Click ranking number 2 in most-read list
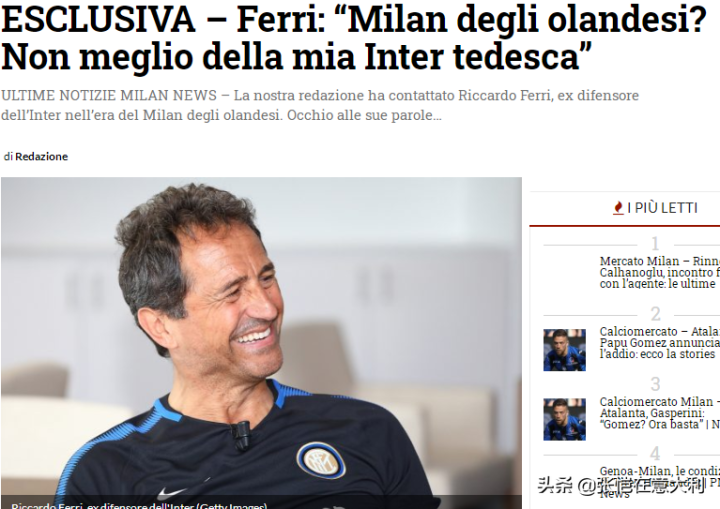The height and width of the screenshot is (509, 720). 655,314
